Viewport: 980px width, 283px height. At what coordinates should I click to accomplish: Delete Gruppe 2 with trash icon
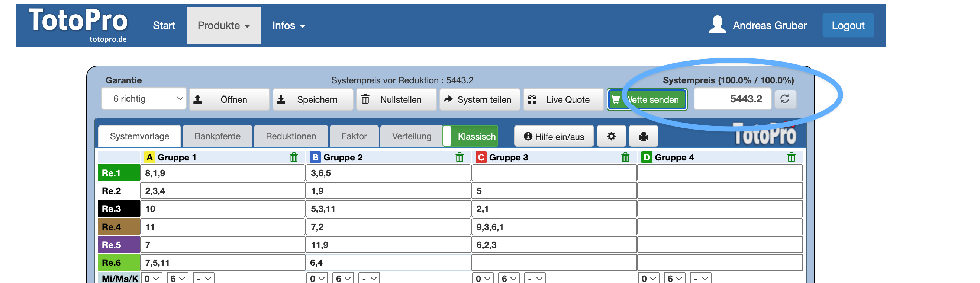point(460,157)
